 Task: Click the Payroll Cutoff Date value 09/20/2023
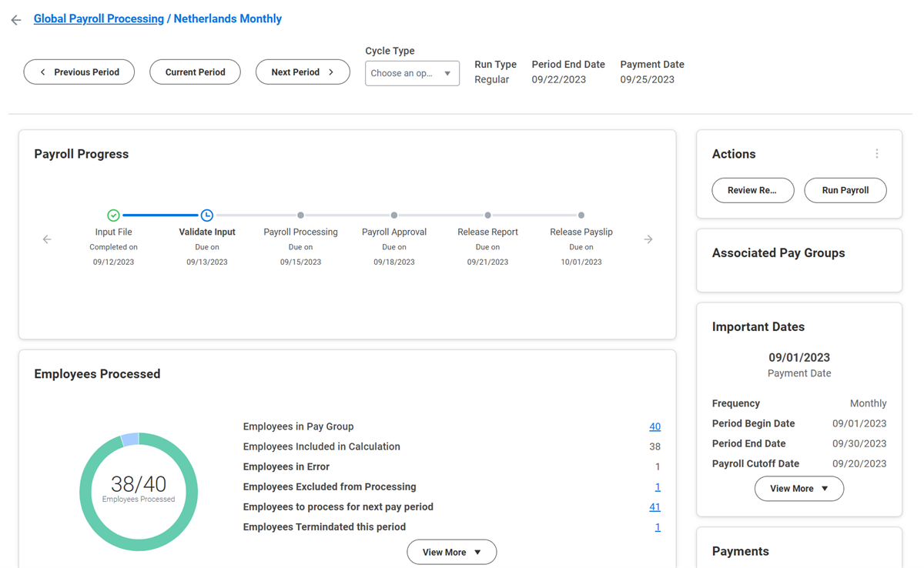pyautogui.click(x=859, y=463)
